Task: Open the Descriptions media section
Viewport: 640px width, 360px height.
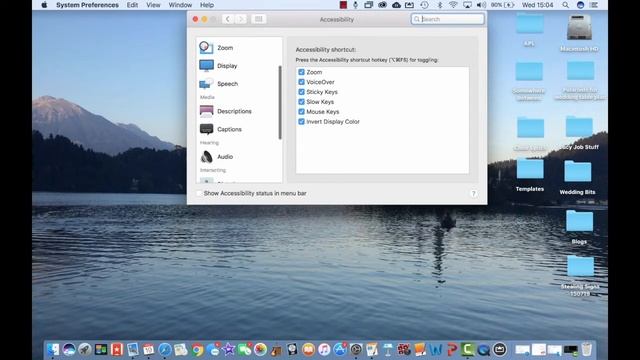Action: click(239, 111)
